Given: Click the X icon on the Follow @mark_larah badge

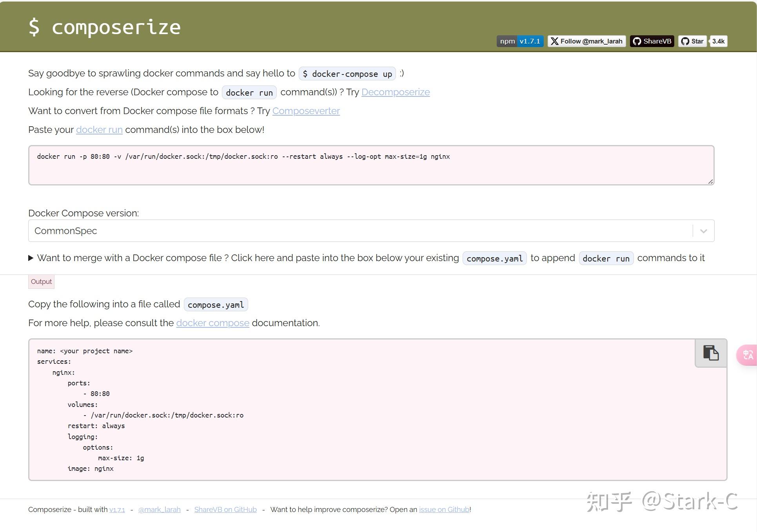Looking at the screenshot, I should [x=554, y=41].
